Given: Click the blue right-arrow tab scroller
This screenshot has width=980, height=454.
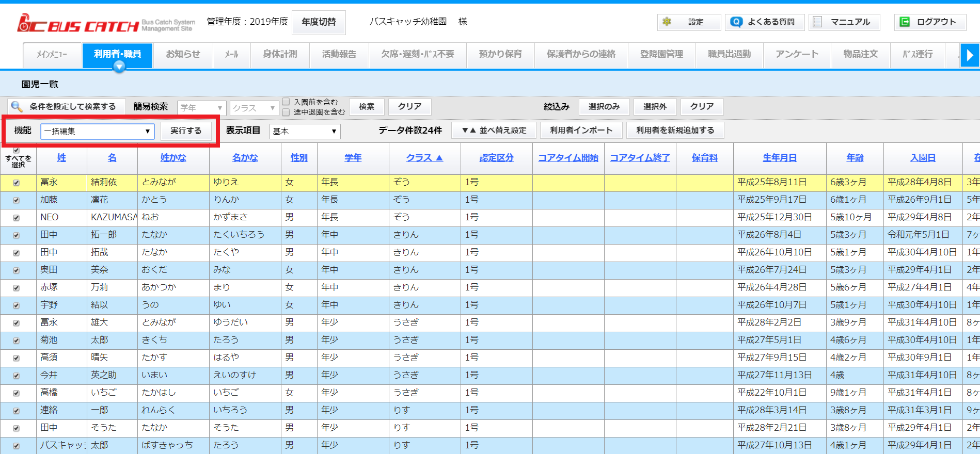Looking at the screenshot, I should coord(970,55).
